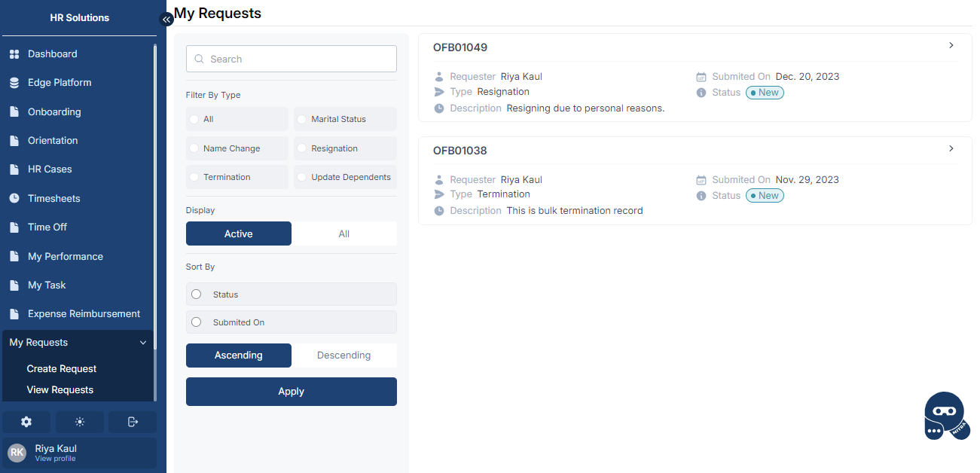
Task: Click calendar icon in OFB01038 card
Action: [701, 180]
